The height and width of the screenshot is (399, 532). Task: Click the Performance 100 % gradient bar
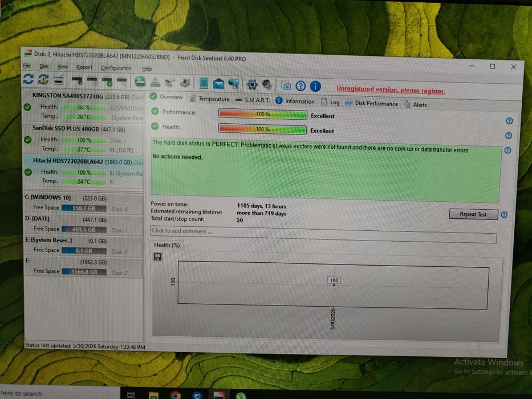click(263, 115)
